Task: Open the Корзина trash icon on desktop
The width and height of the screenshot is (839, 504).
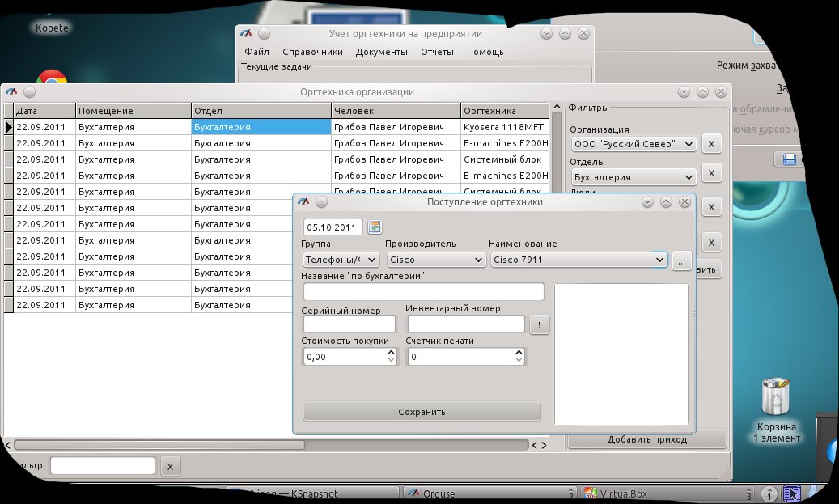Action: [x=775, y=399]
